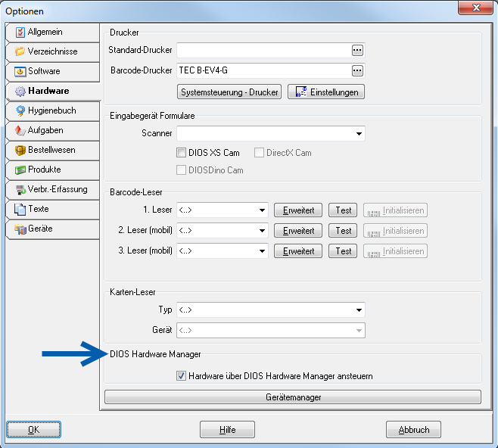Click the Geräte icon

click(20, 229)
